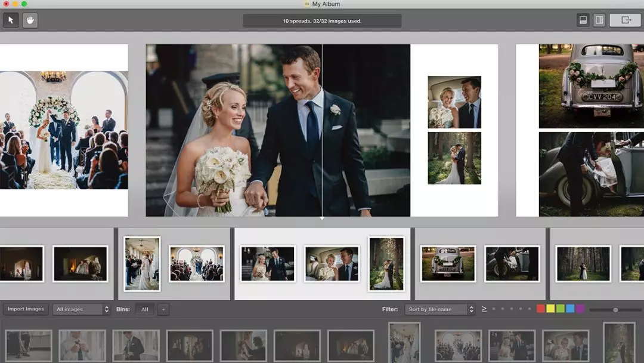The image size is (644, 363).
Task: Toggle the side panel layout view
Action: tap(599, 20)
